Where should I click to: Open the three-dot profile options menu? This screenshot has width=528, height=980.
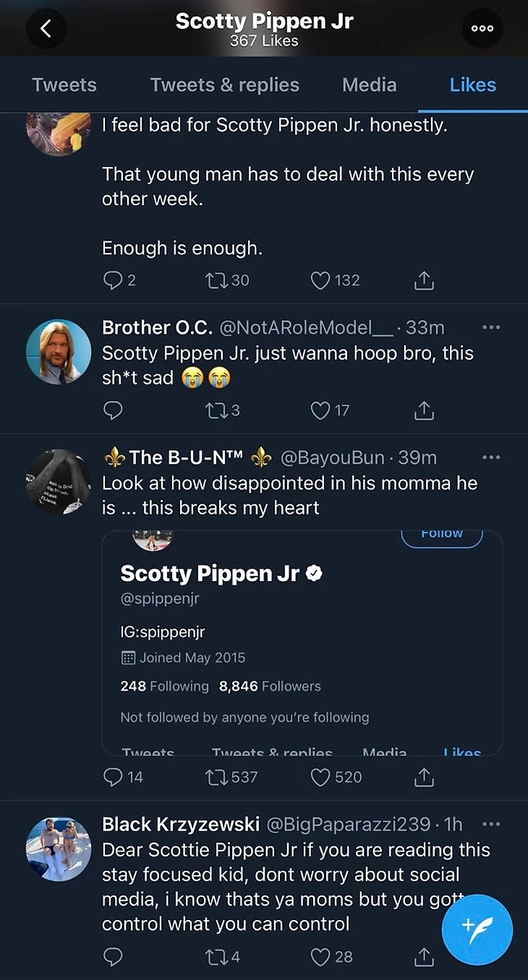click(x=482, y=28)
